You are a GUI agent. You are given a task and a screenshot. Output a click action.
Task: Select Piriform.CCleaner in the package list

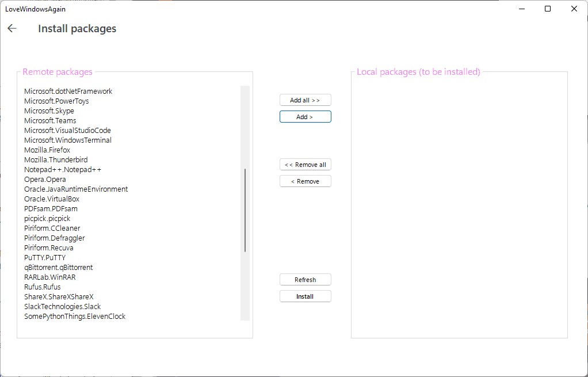coord(51,228)
